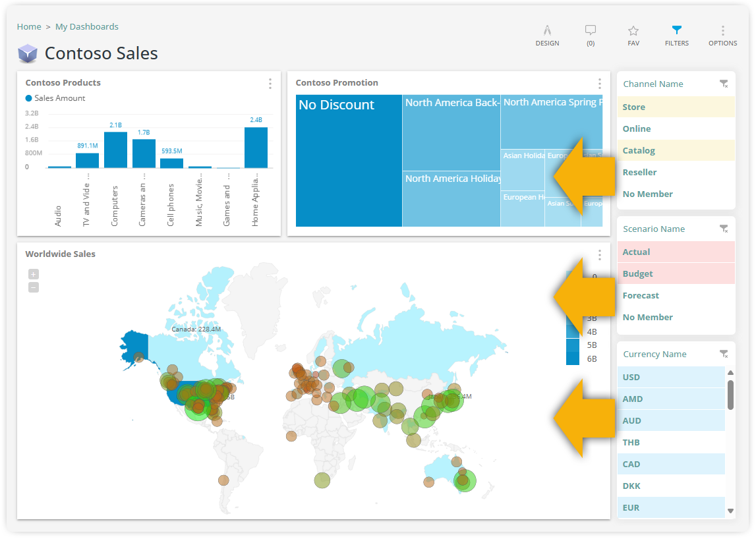This screenshot has width=756, height=539.
Task: Open the comments bubble icon
Action: pyautogui.click(x=590, y=31)
